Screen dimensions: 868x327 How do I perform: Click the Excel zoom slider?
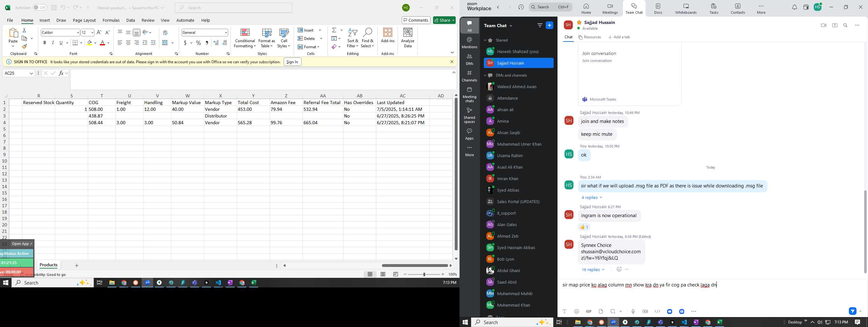pos(424,274)
